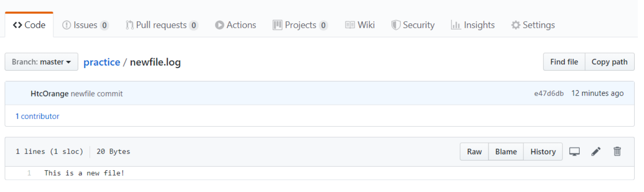Open commit e47d6db hash link

point(549,94)
